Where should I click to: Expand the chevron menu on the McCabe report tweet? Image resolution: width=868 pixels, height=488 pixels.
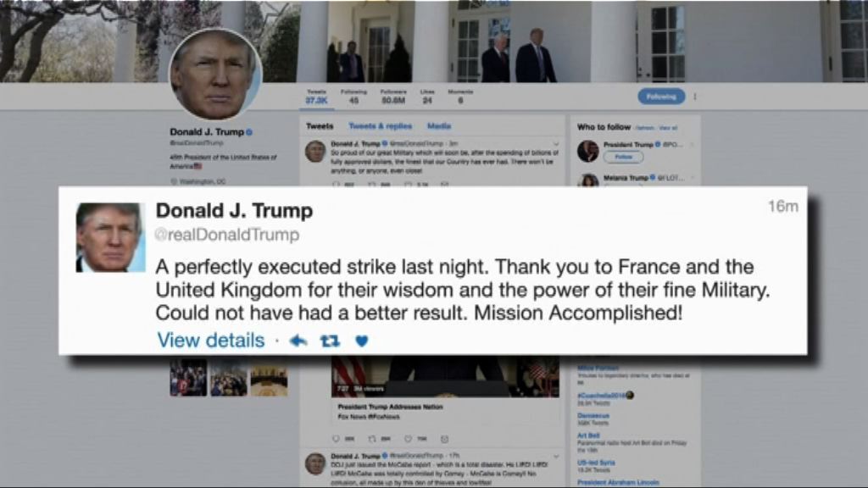click(x=556, y=457)
